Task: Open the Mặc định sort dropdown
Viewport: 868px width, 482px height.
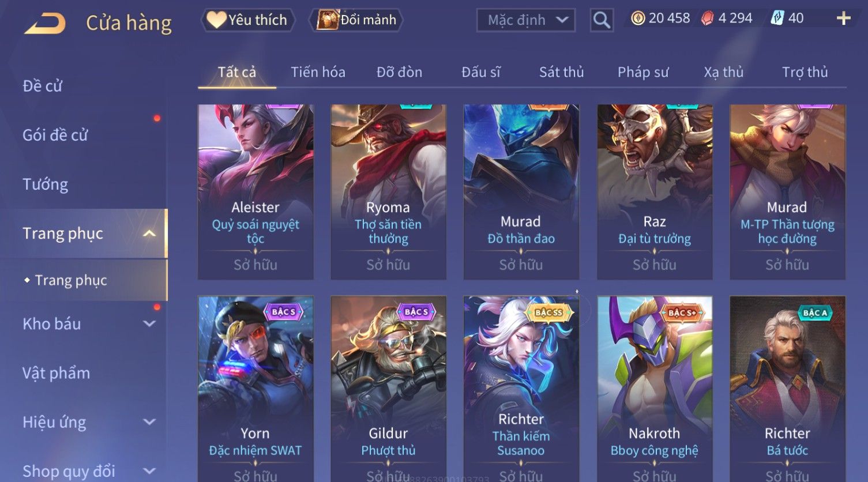Action: point(526,20)
